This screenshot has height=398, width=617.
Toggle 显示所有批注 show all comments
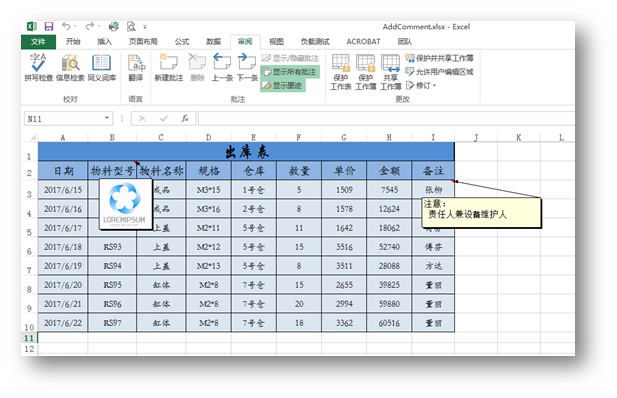click(290, 72)
